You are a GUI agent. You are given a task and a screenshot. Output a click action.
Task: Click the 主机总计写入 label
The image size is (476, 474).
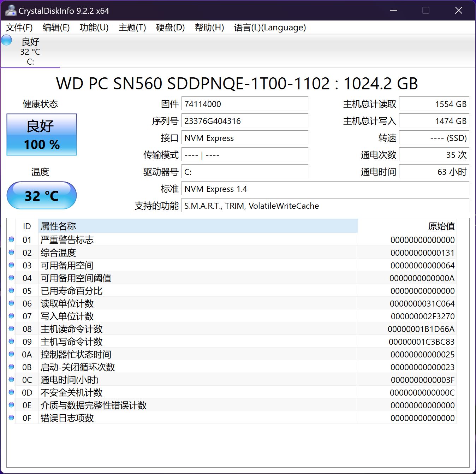pyautogui.click(x=370, y=121)
